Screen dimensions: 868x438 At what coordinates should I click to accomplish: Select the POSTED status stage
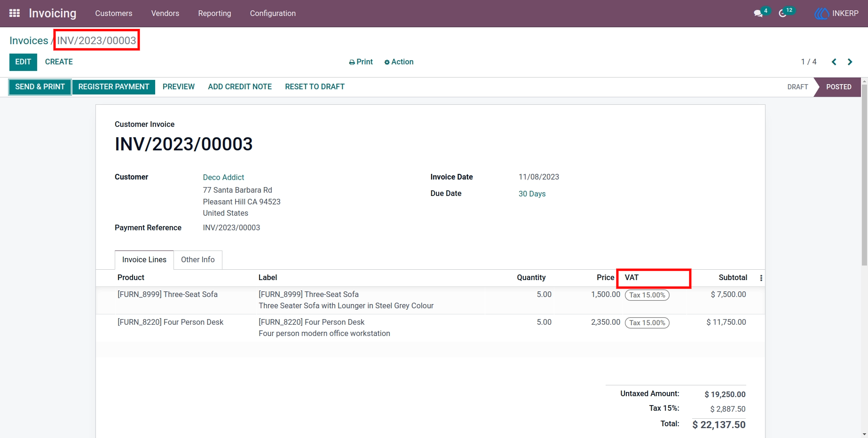coord(838,87)
